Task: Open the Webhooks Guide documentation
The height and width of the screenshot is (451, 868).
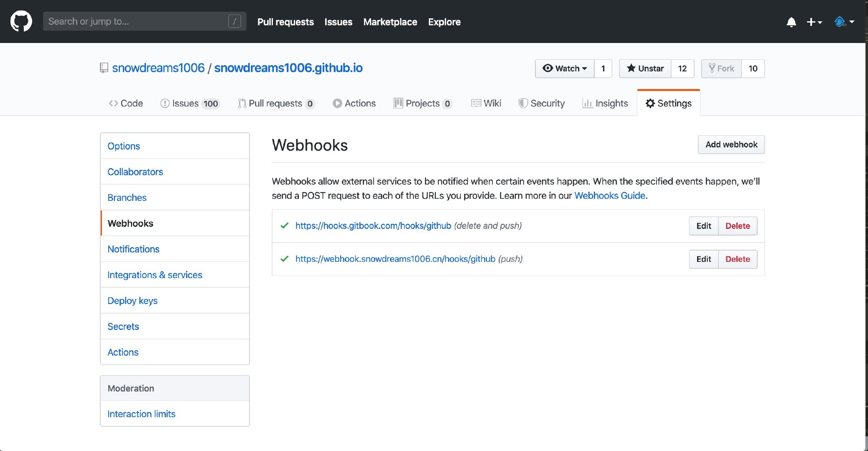Action: (x=610, y=195)
